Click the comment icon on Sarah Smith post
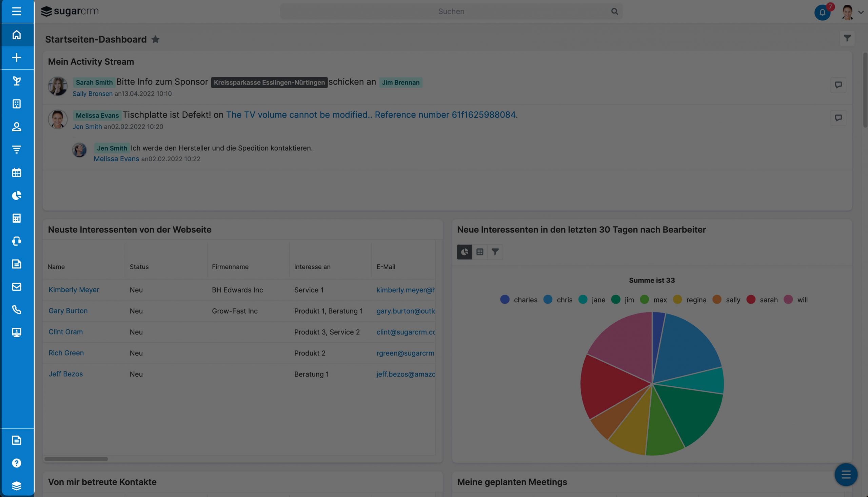 pyautogui.click(x=838, y=85)
